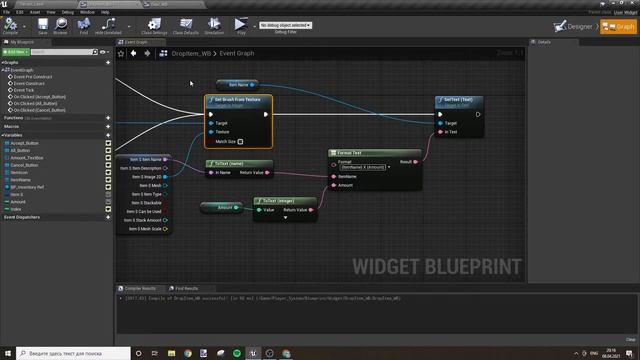Toggle visibility of Index variable
The image size is (640, 360).
tap(108, 209)
